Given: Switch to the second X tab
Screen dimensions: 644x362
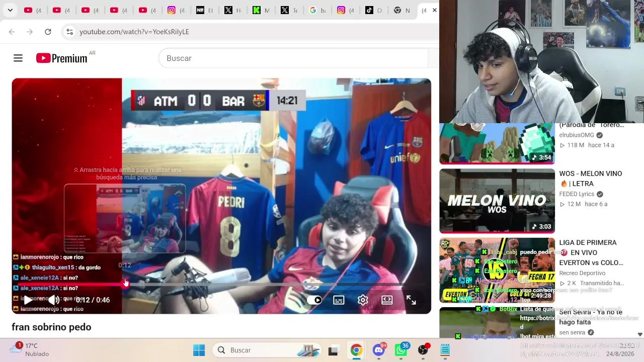Looking at the screenshot, I should (x=289, y=10).
